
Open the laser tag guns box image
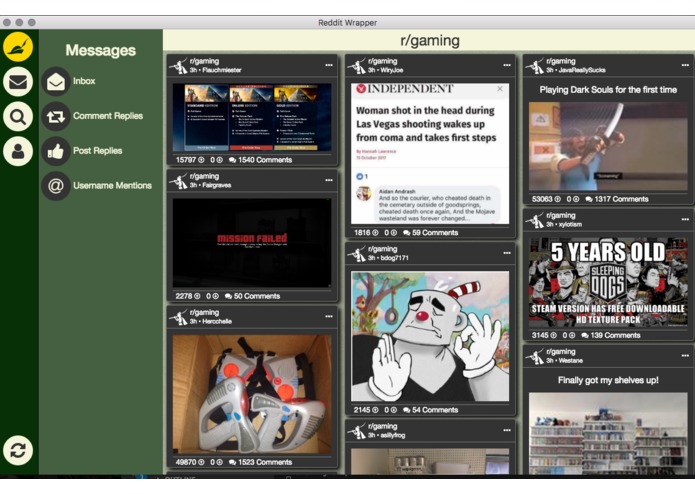pos(252,394)
